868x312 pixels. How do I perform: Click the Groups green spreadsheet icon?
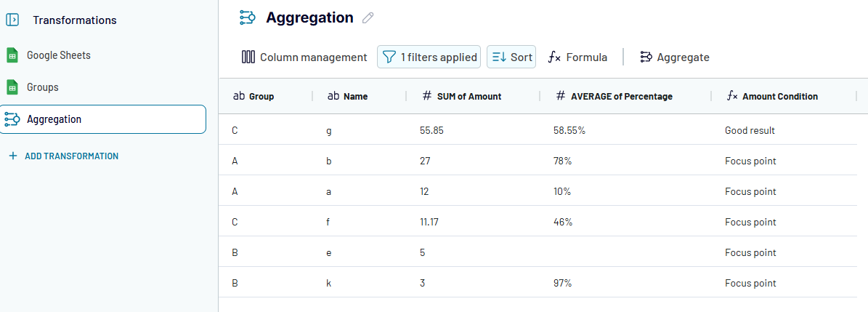tap(12, 87)
